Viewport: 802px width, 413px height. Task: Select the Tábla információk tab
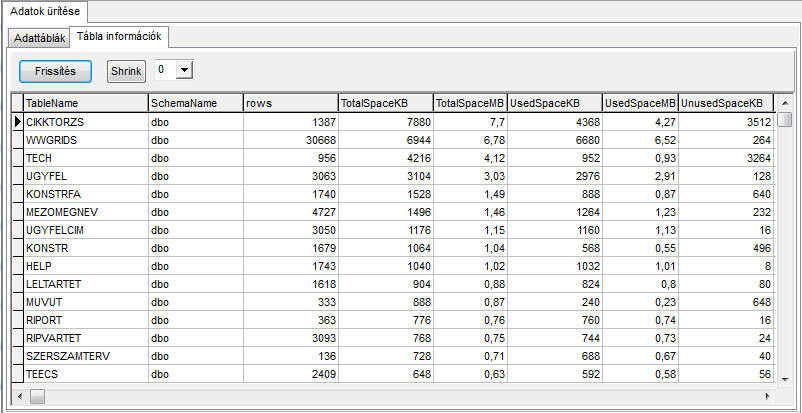[x=119, y=36]
